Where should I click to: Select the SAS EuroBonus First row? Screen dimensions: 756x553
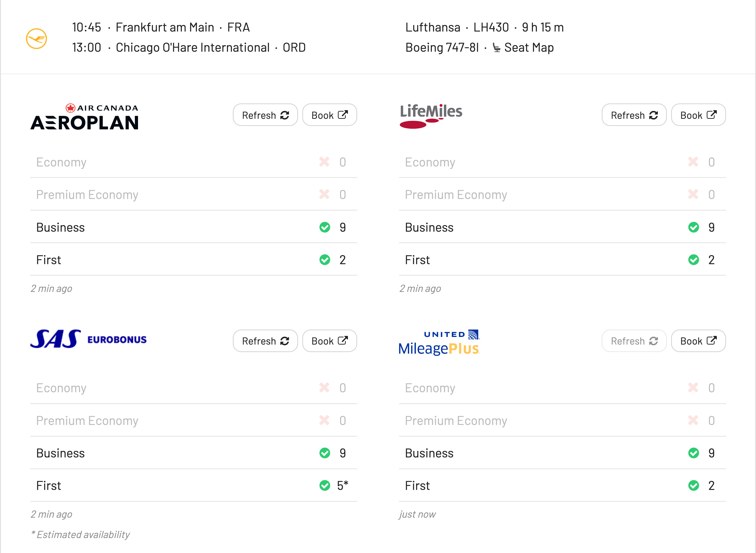point(194,485)
